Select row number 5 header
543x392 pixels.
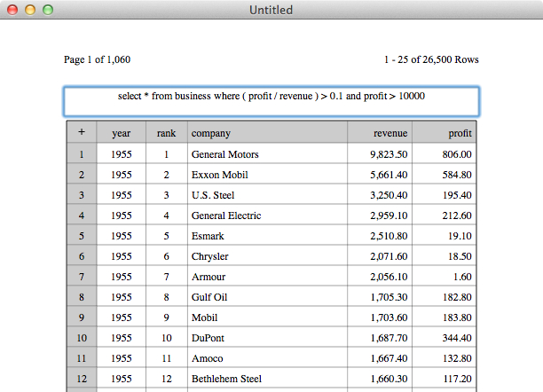82,236
